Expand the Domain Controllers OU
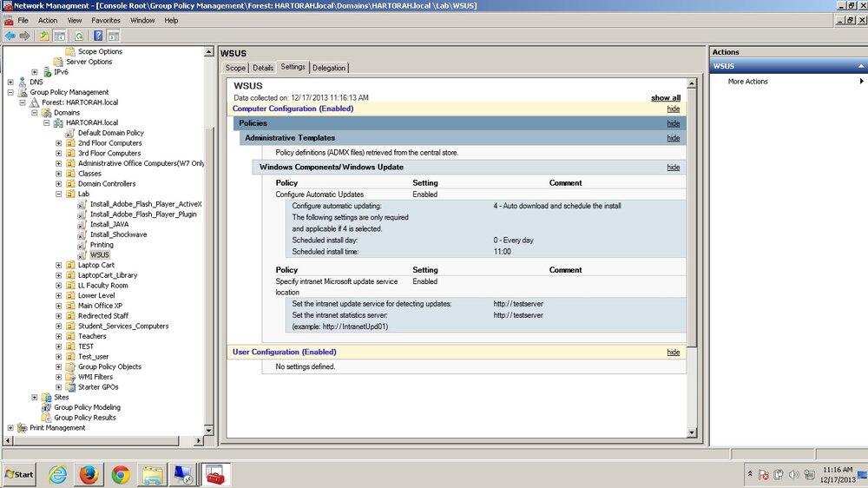 (59, 184)
